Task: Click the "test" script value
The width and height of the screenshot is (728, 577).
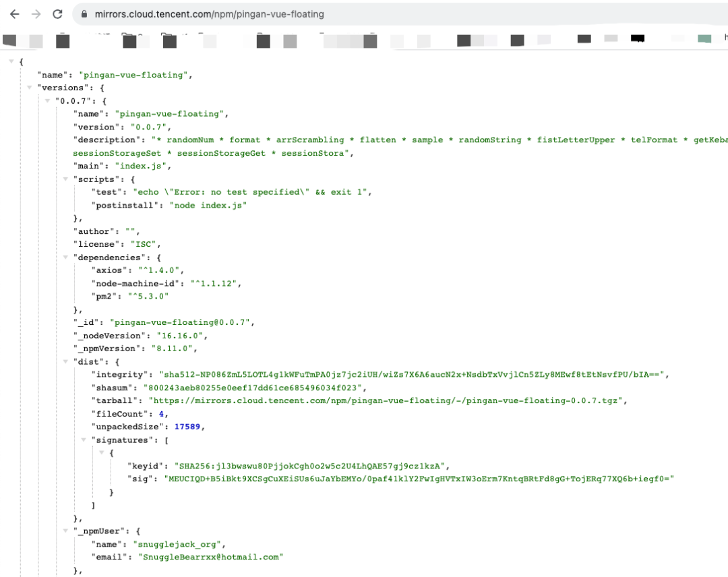Action: (x=250, y=191)
